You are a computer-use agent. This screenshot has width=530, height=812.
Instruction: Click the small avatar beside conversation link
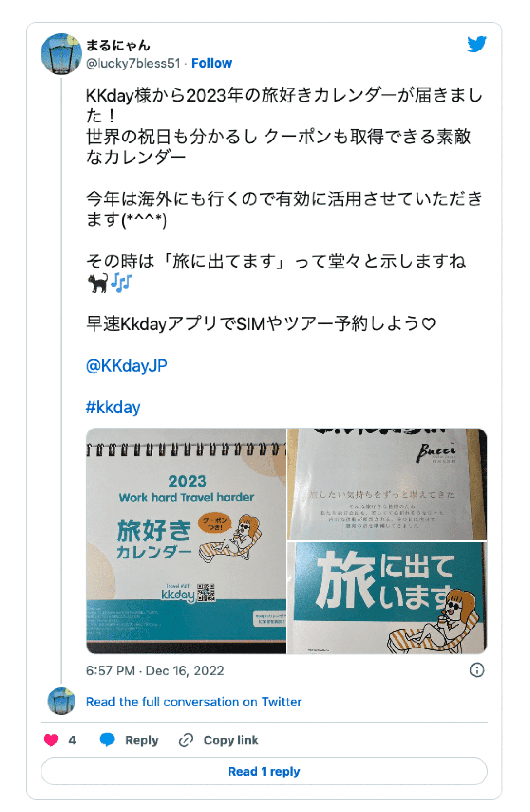coord(61,701)
